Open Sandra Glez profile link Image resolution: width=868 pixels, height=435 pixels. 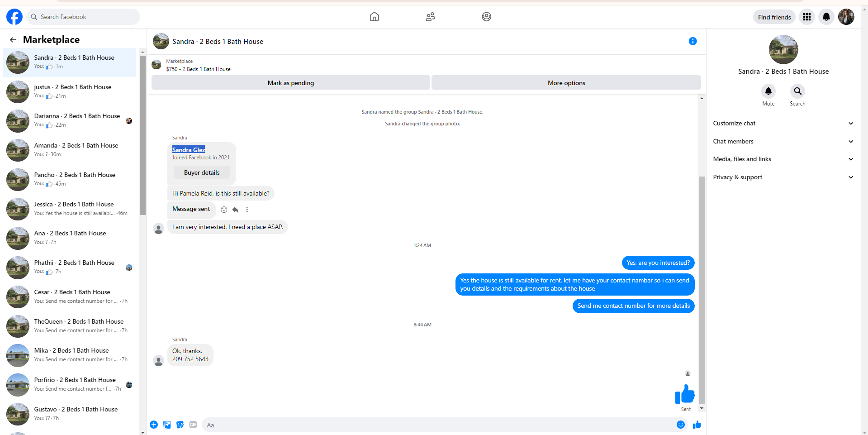point(189,150)
